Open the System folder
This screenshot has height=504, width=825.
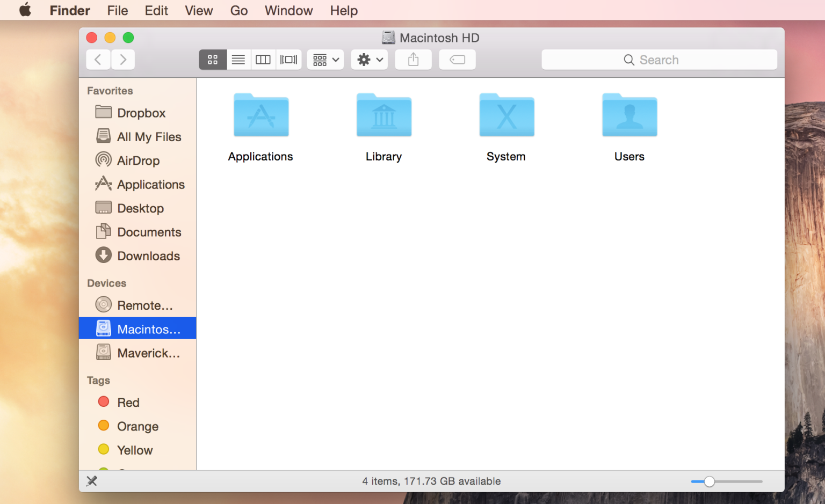(x=506, y=115)
